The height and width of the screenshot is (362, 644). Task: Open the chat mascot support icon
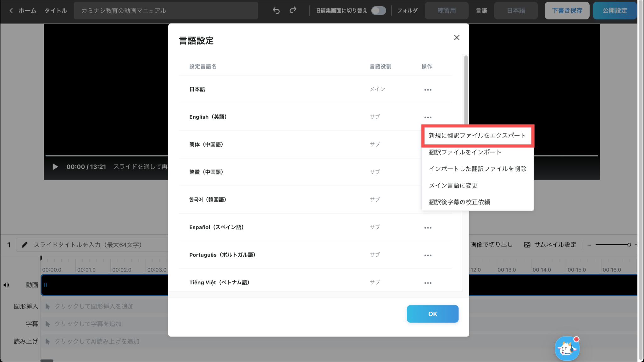coord(567,348)
